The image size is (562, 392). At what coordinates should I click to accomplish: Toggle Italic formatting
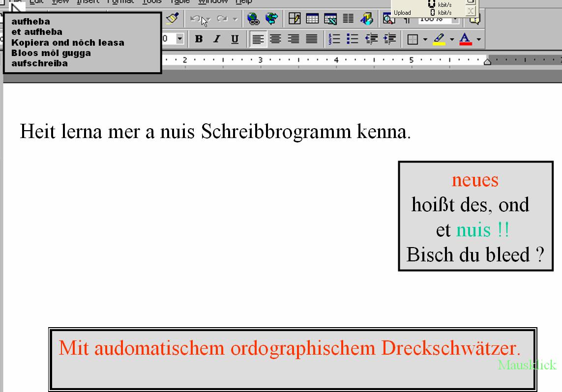coord(217,39)
